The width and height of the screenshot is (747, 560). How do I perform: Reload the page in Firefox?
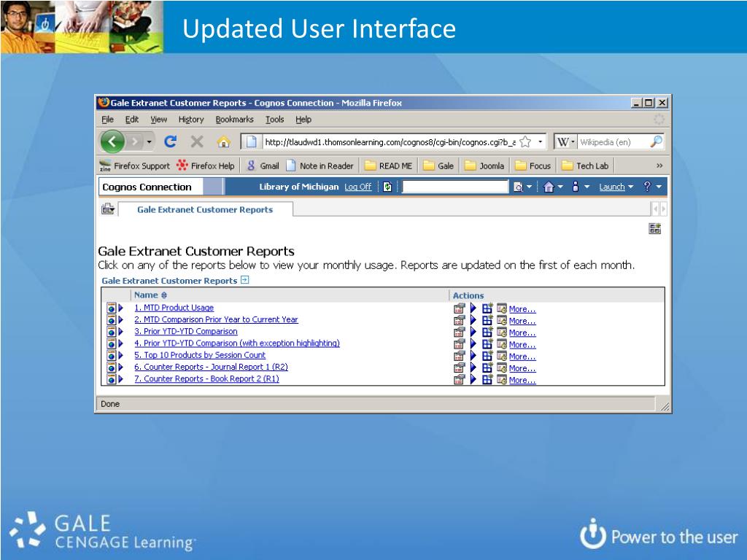tap(170, 141)
